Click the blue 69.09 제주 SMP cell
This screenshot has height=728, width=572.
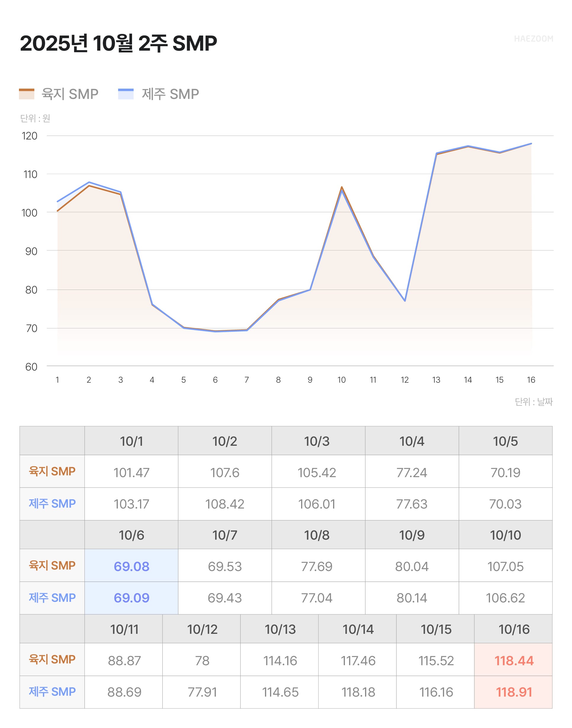point(131,598)
